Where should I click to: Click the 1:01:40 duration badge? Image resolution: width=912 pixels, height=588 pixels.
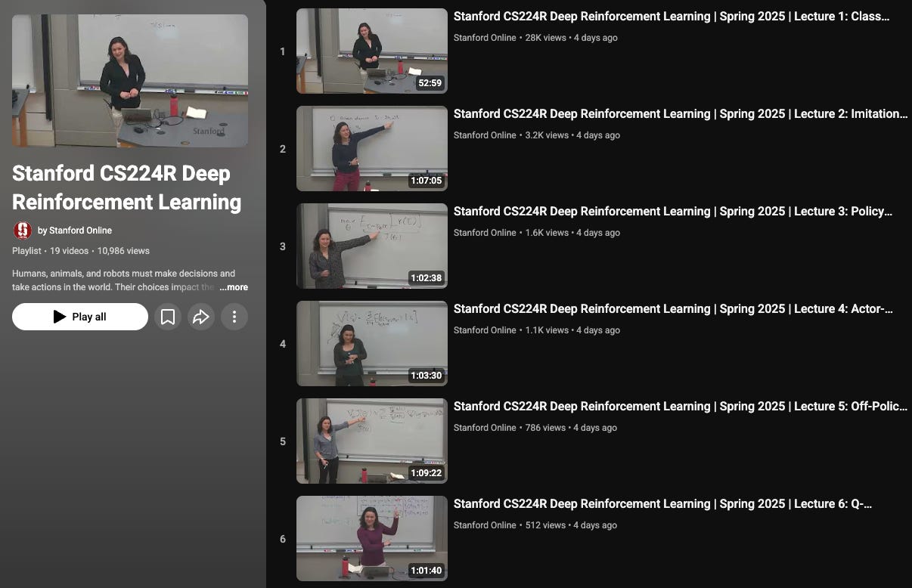point(427,571)
